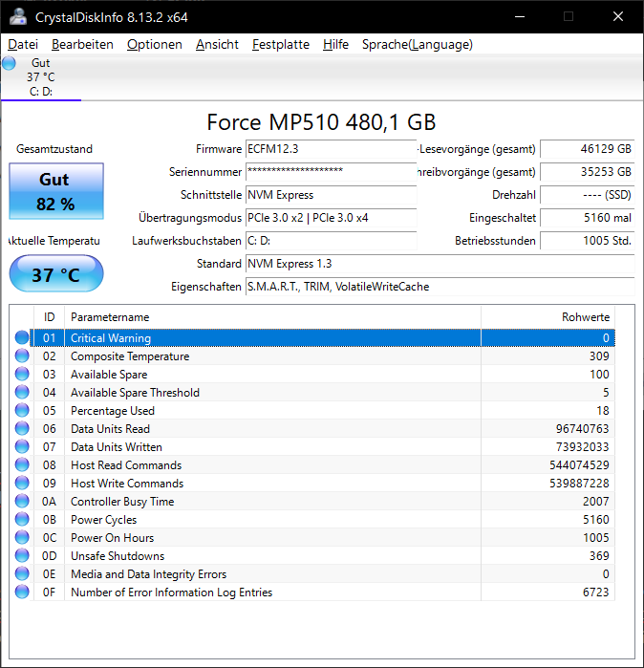644x668 pixels.
Task: Click the Schnittstelle field NVM Express
Action: [x=331, y=195]
